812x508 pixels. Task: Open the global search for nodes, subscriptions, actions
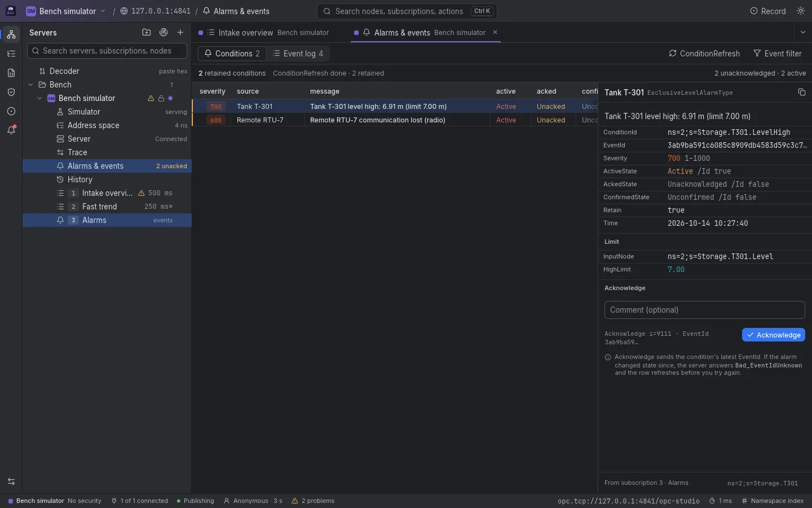(x=407, y=11)
